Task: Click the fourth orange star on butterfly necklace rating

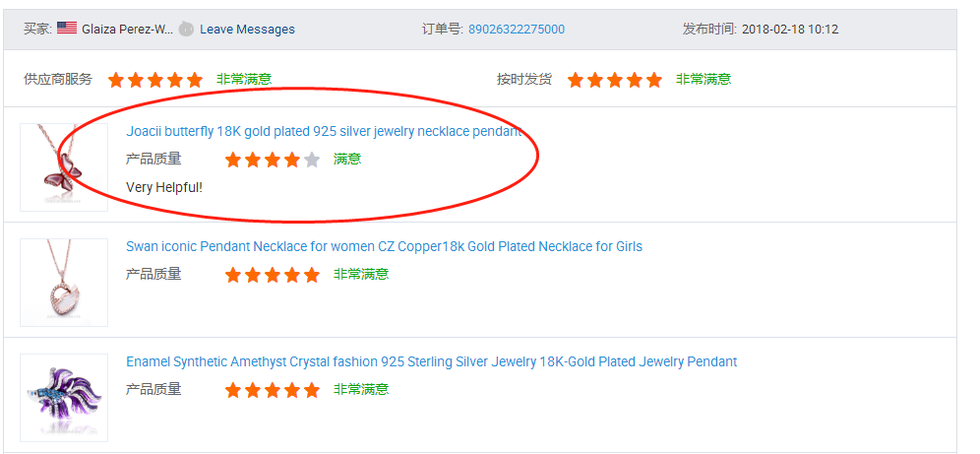Action: click(x=292, y=160)
